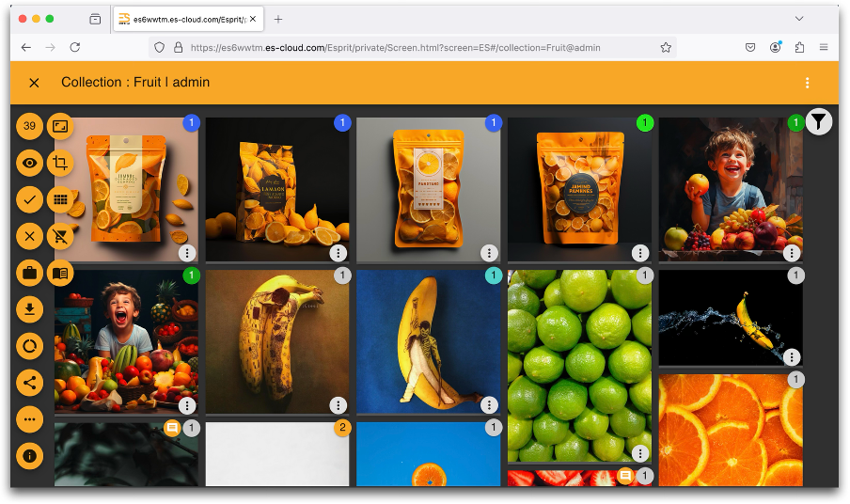
Task: Click grey badge on green limes image
Action: 644,276
